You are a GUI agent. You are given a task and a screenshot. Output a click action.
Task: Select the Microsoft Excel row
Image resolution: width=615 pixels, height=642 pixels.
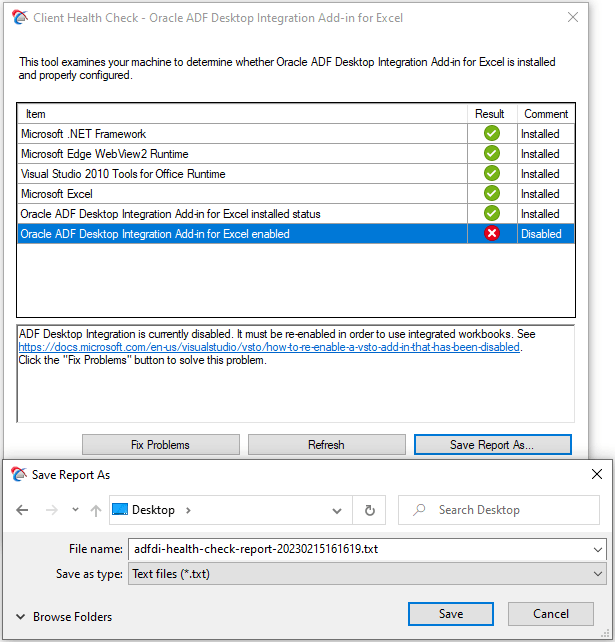(x=296, y=194)
